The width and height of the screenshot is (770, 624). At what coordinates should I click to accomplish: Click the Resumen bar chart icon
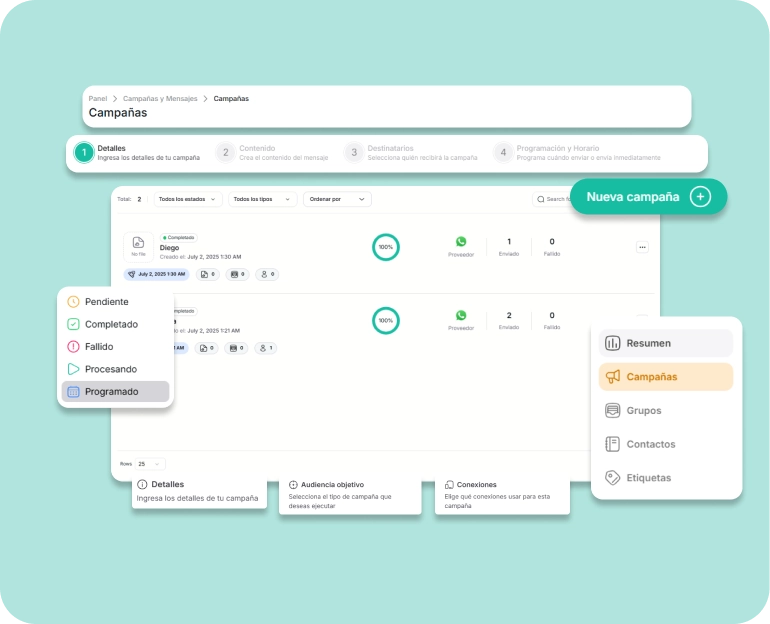613,343
